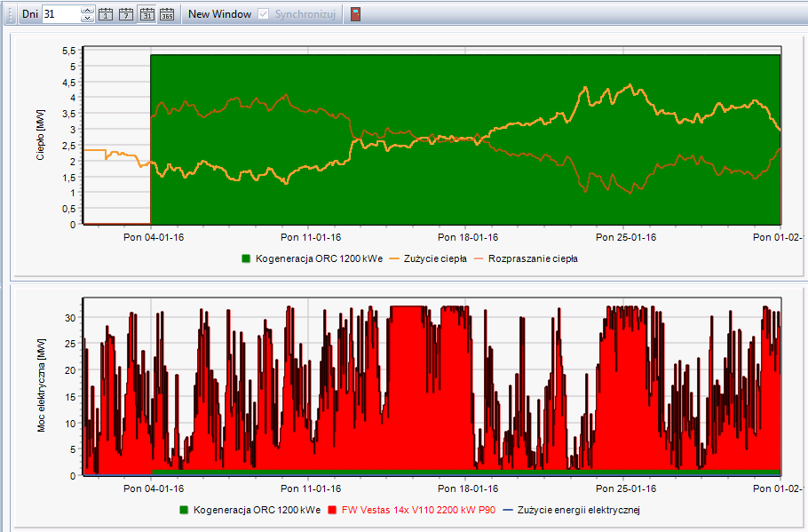
Task: Click the 5,5 value on heat axis
Action: click(x=68, y=51)
